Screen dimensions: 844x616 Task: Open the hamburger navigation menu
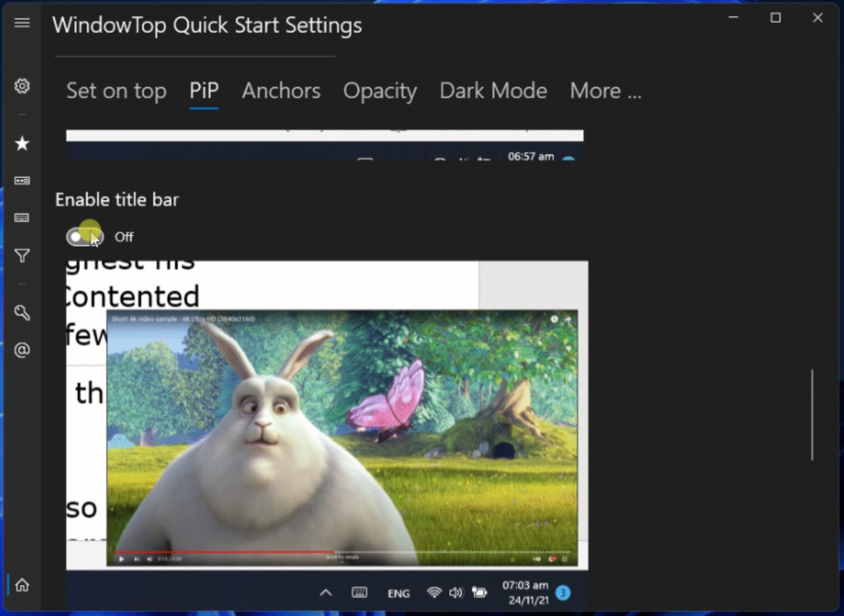click(x=22, y=22)
